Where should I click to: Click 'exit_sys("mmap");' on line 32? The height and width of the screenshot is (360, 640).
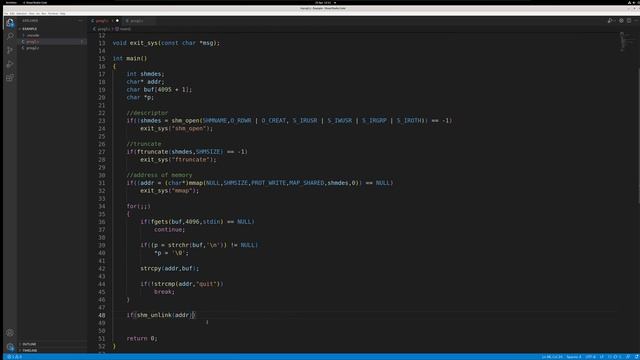coord(169,191)
